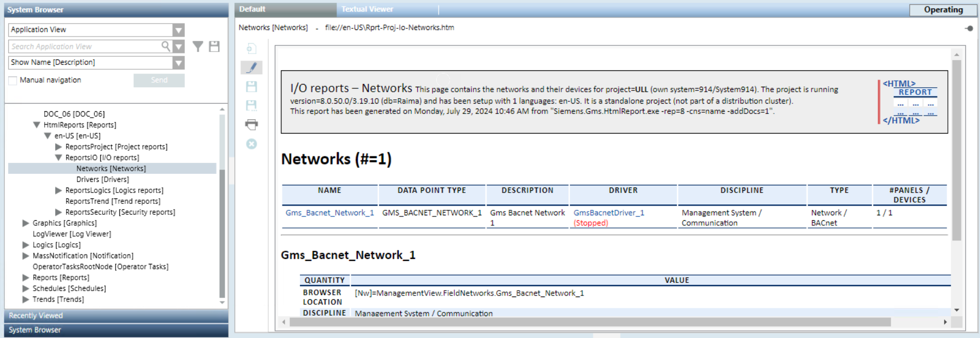Click the pin icon at the viewer's top right
Viewport: 980px width, 338px height.
coord(969,28)
